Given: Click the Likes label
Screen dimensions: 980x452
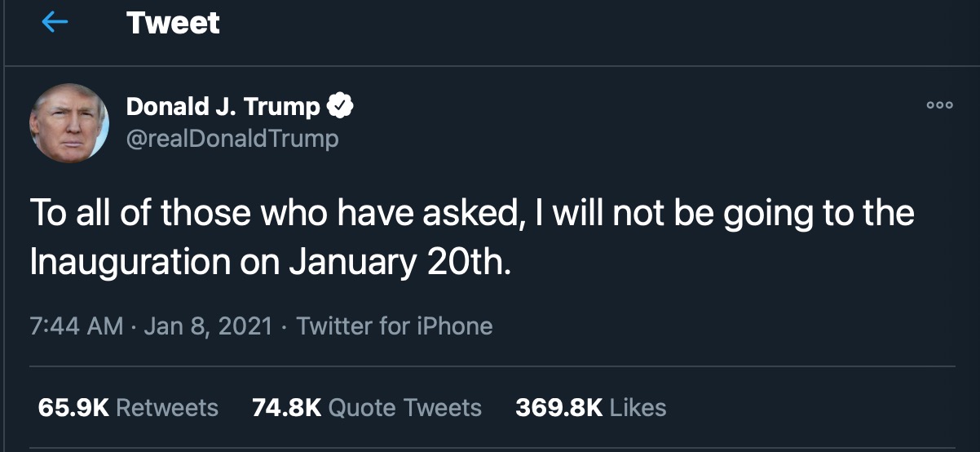Looking at the screenshot, I should coord(638,407).
